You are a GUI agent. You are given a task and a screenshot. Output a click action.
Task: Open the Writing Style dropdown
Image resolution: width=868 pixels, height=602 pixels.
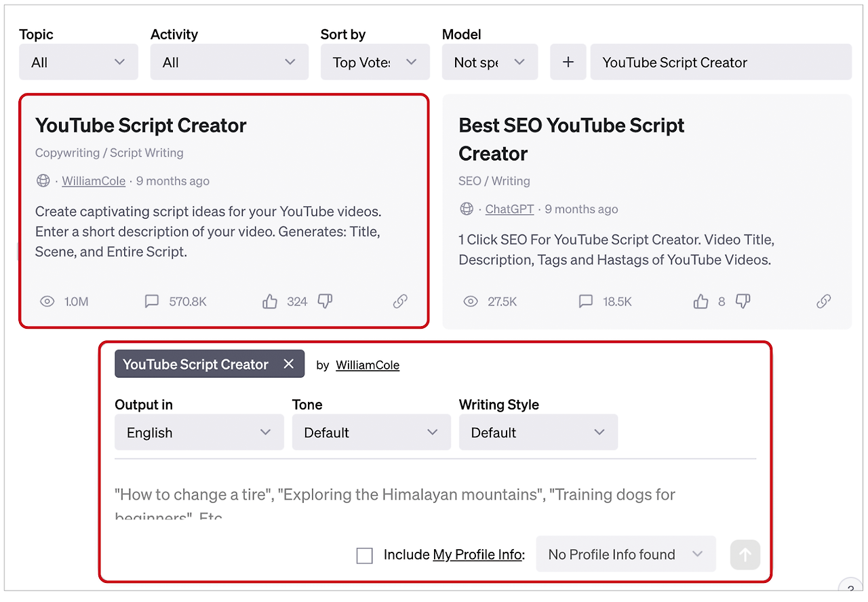pyautogui.click(x=538, y=433)
